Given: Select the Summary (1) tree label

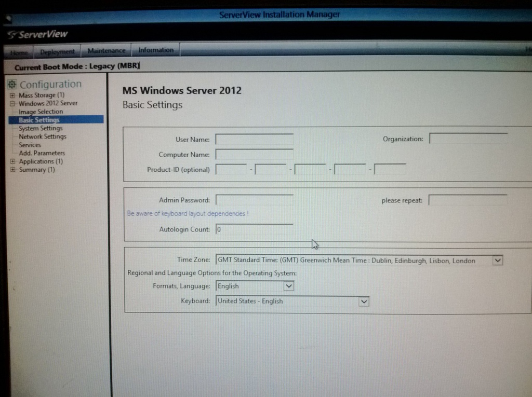Looking at the screenshot, I should pyautogui.click(x=37, y=170).
